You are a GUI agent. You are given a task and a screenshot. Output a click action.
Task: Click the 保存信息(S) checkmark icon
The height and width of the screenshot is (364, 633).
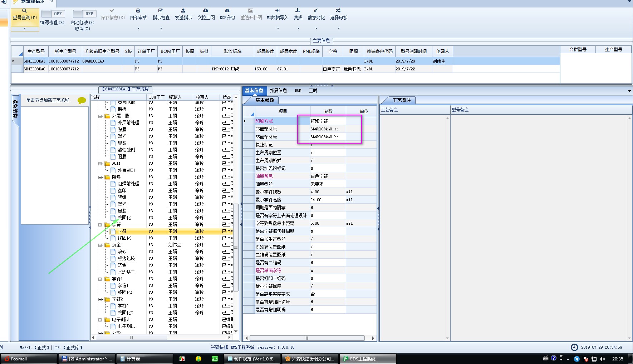pyautogui.click(x=112, y=11)
